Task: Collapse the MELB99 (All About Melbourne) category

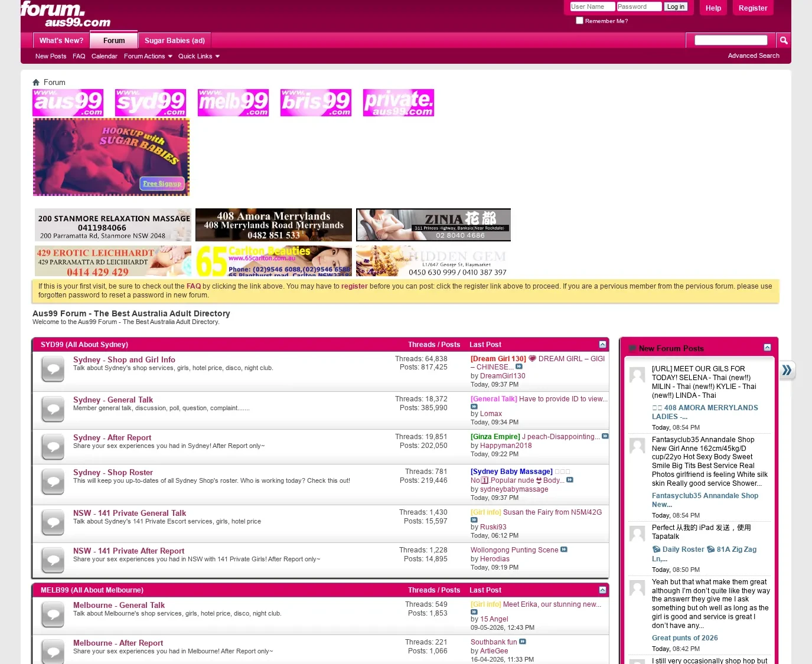Action: point(602,590)
